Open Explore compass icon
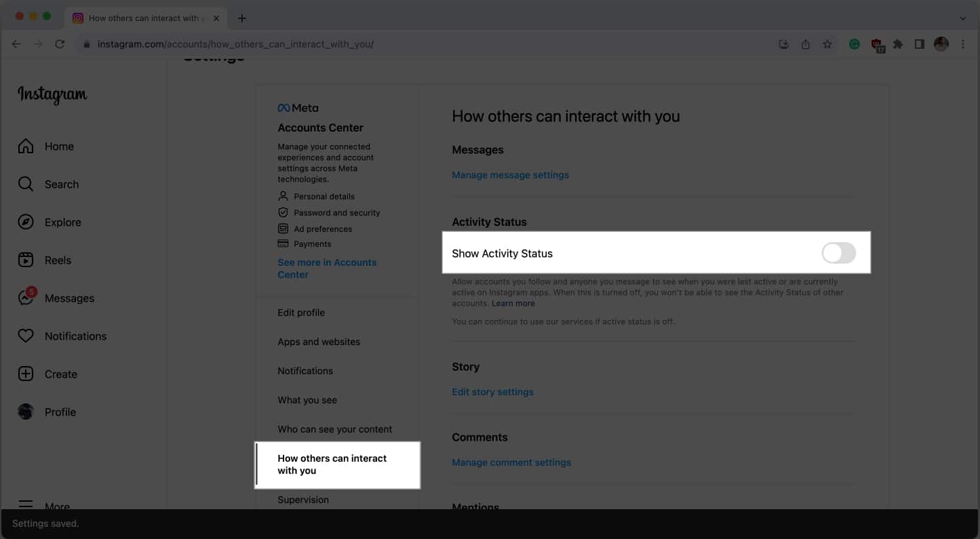This screenshot has height=539, width=980. click(x=26, y=222)
